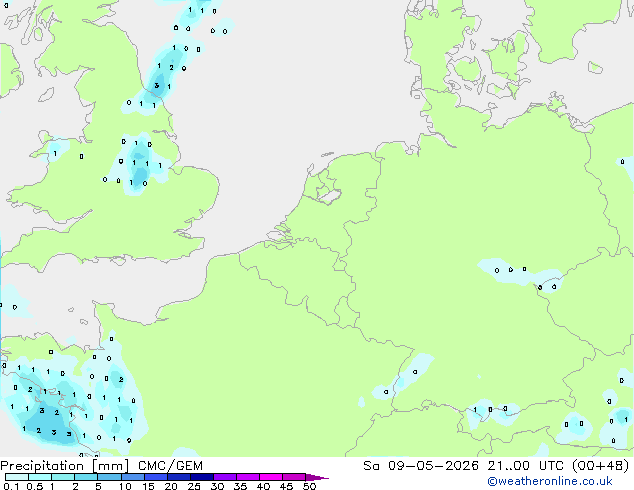Select the 45 to 50 mm legend swatch

pos(294,477)
